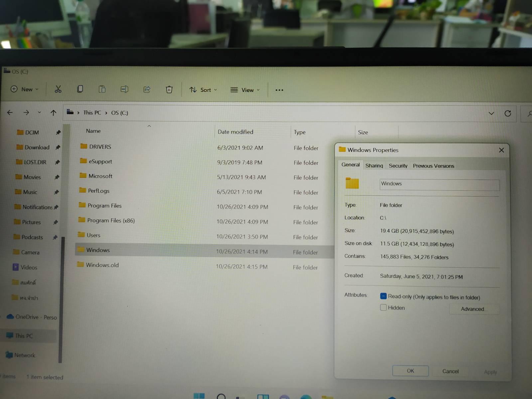Sort by the Type column header
This screenshot has width=532, height=399.
tap(300, 132)
